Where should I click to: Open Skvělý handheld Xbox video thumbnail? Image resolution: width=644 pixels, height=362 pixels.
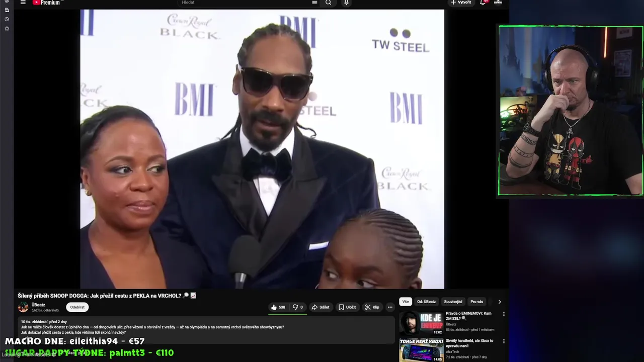pos(422,350)
